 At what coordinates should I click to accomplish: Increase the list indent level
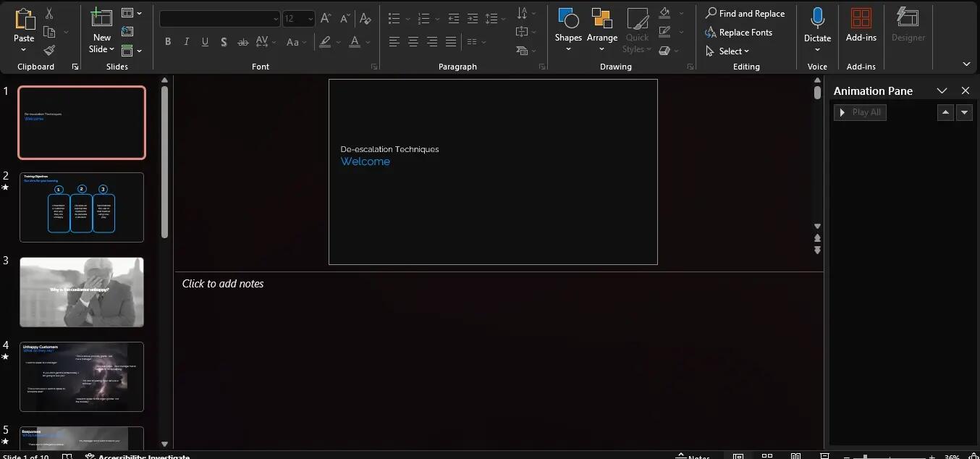pos(473,19)
